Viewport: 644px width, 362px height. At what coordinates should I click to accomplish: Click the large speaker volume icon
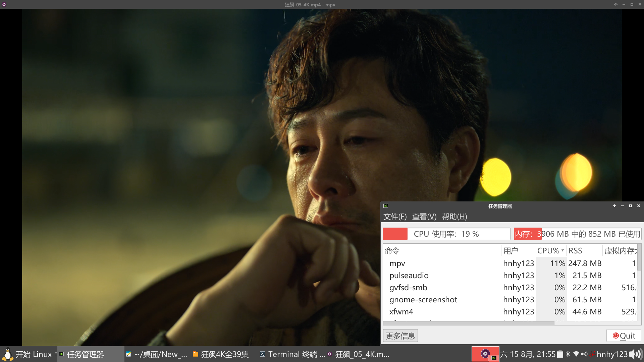[x=636, y=354]
